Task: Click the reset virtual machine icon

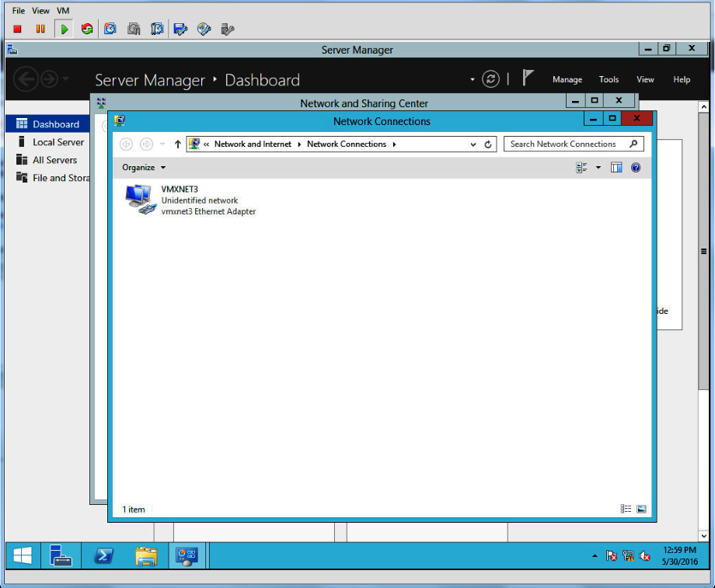Action: tap(87, 29)
